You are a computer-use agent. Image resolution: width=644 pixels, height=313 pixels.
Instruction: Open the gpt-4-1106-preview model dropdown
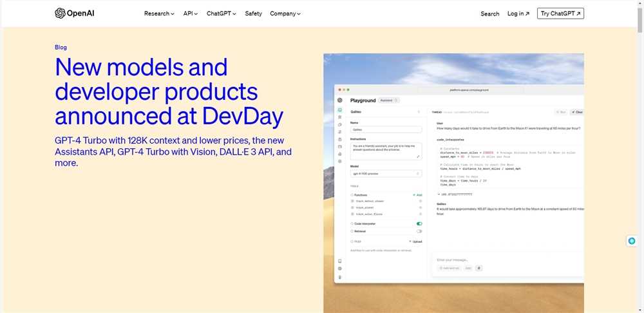click(386, 174)
